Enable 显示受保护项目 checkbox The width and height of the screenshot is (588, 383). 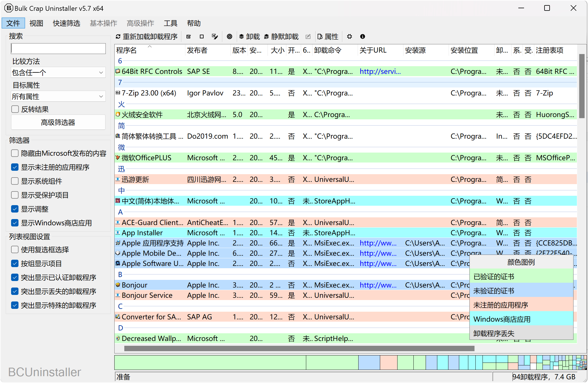coord(15,195)
